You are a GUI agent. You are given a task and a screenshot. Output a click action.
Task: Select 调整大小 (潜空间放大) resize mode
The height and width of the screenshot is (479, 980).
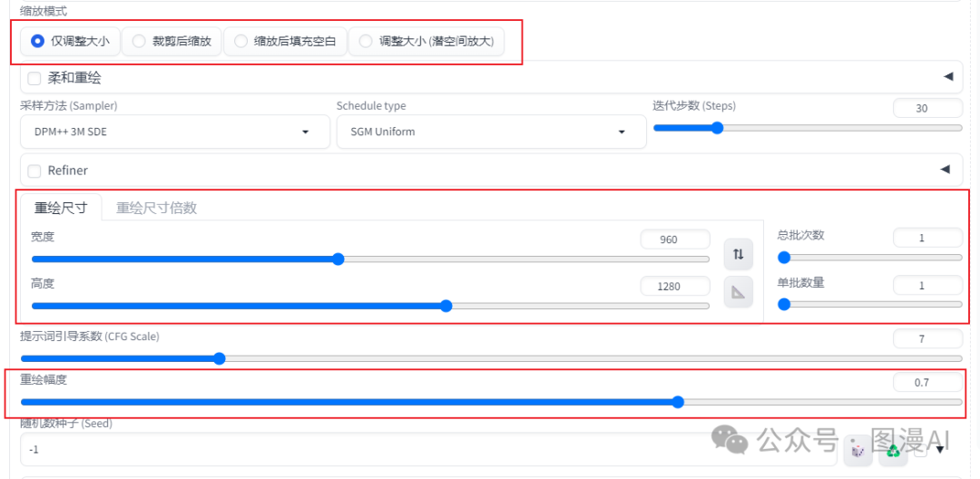tap(426, 41)
